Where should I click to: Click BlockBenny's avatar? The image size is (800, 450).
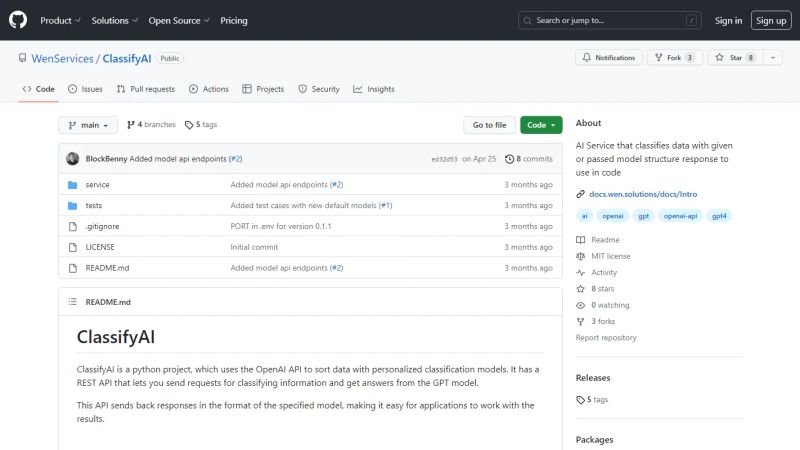click(x=72, y=159)
